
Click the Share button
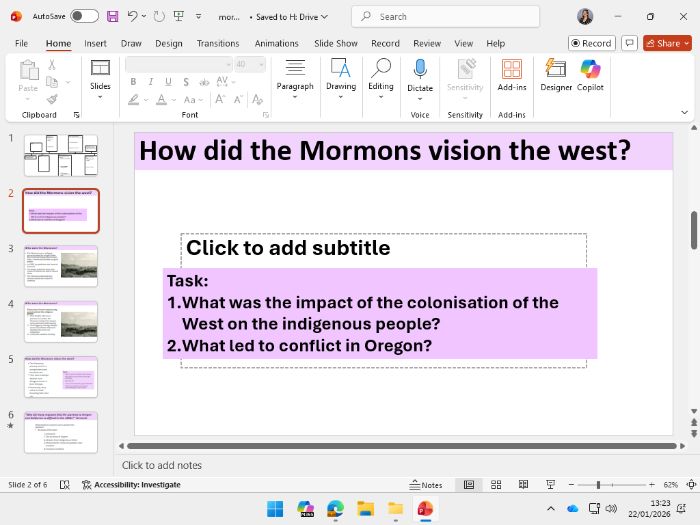pos(667,43)
